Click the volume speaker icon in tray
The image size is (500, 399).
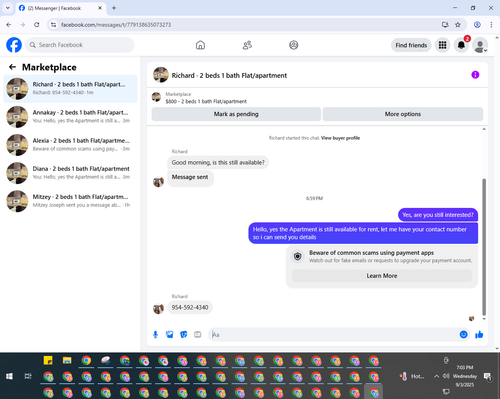pyautogui.click(x=446, y=376)
